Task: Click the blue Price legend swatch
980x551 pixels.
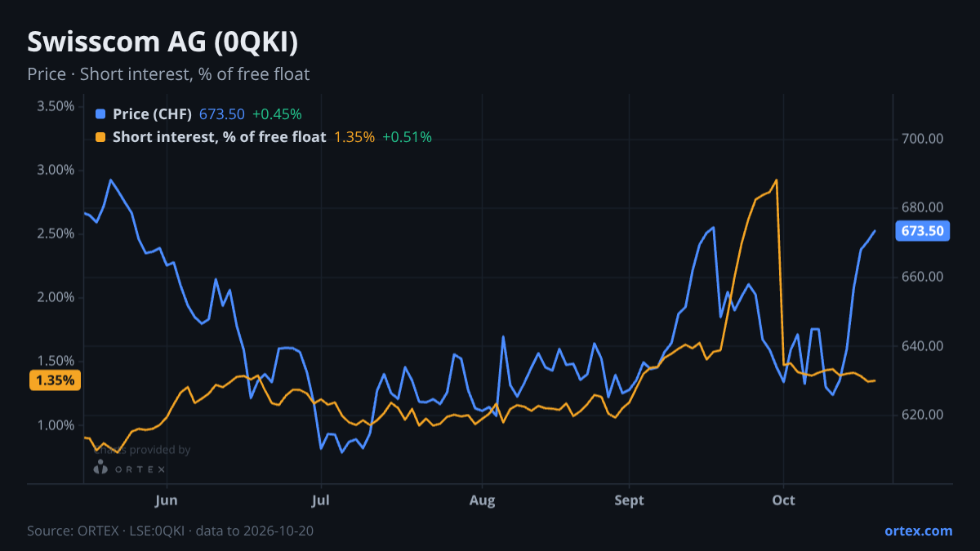Action: click(100, 114)
